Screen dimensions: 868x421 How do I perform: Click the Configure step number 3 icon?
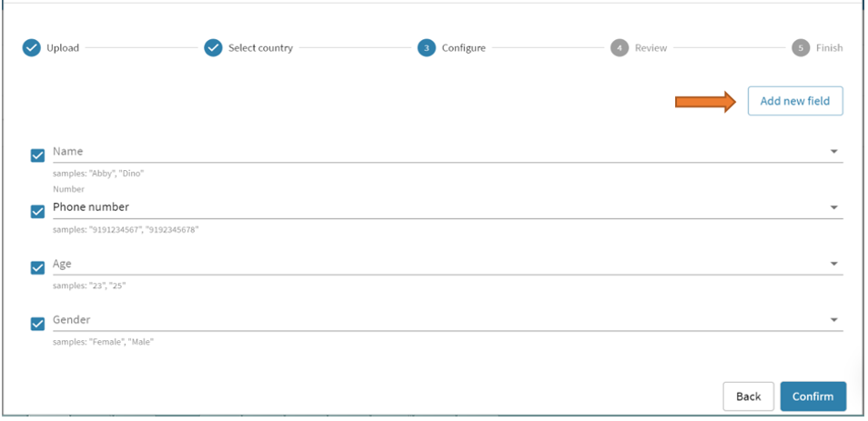point(427,48)
